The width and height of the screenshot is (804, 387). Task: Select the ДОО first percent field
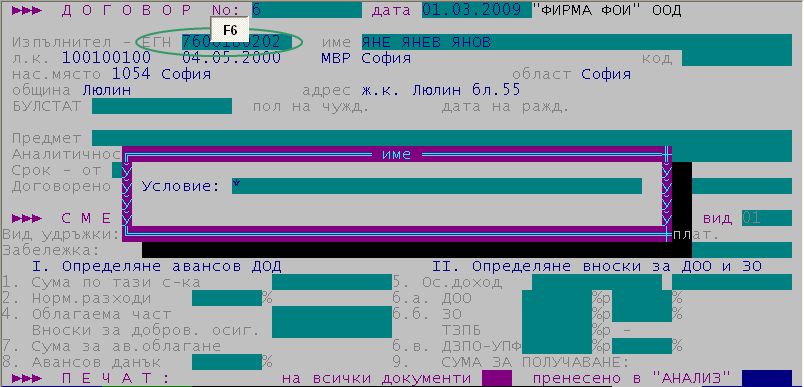(x=557, y=298)
